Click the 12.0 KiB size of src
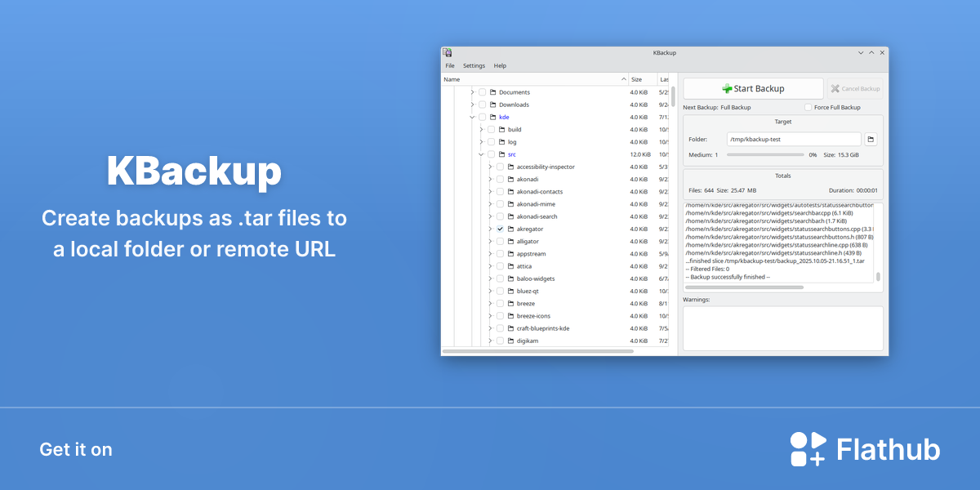 pos(640,154)
